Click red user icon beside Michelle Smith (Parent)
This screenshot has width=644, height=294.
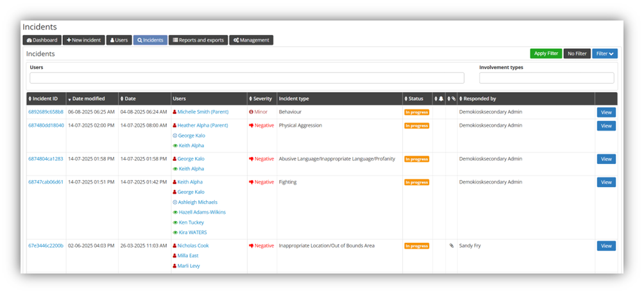[x=174, y=111]
